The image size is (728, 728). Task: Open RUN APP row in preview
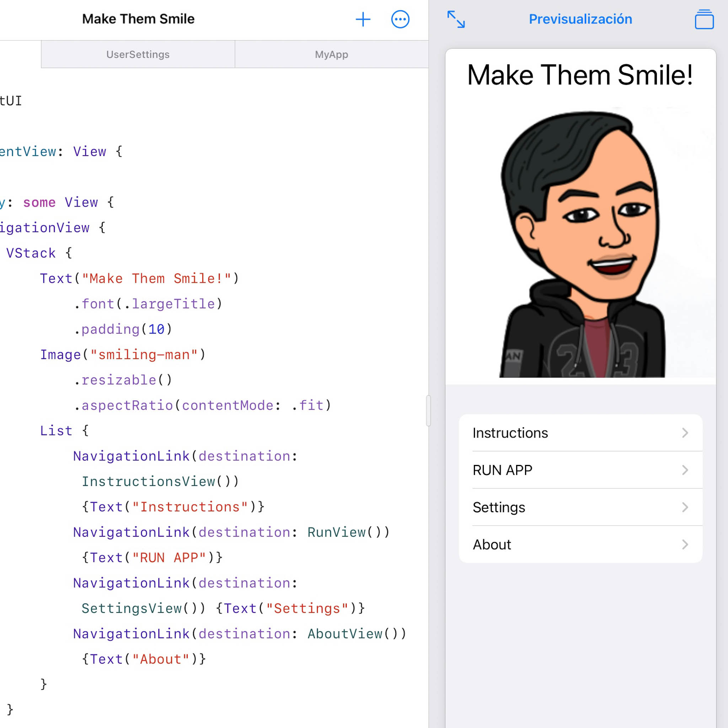point(580,470)
